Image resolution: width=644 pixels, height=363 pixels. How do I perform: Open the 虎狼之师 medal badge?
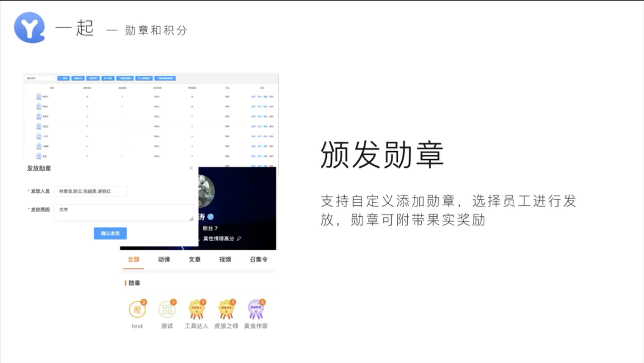coord(227,309)
